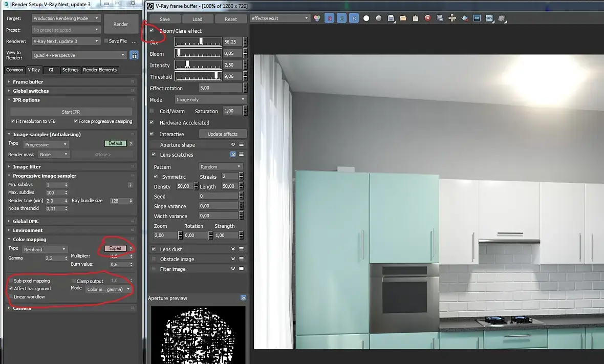The width and height of the screenshot is (604, 364).
Task: Toggle Fit resolution to VFB checkbox
Action: click(13, 121)
